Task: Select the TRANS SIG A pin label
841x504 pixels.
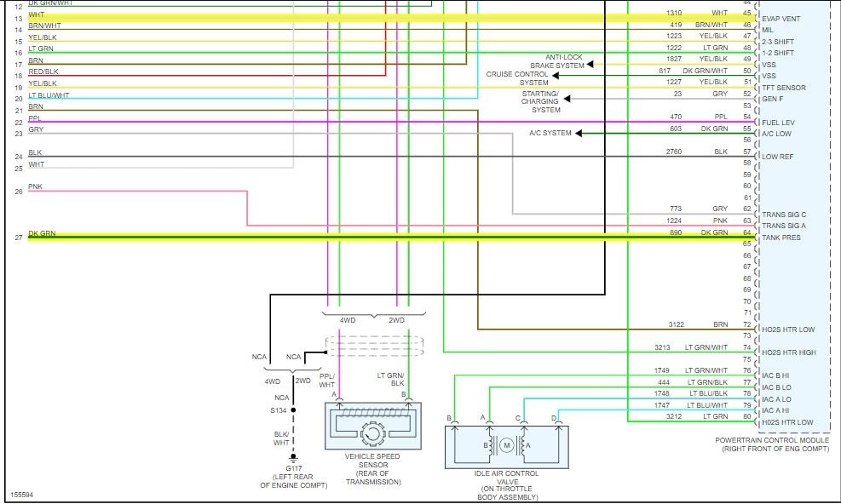Action: click(x=784, y=226)
